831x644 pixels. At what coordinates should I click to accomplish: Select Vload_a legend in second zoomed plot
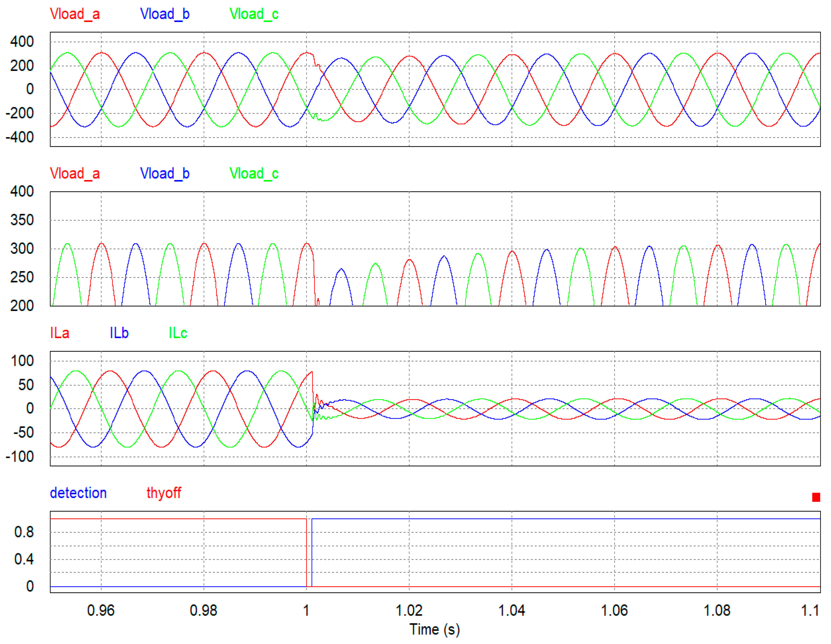tap(75, 173)
